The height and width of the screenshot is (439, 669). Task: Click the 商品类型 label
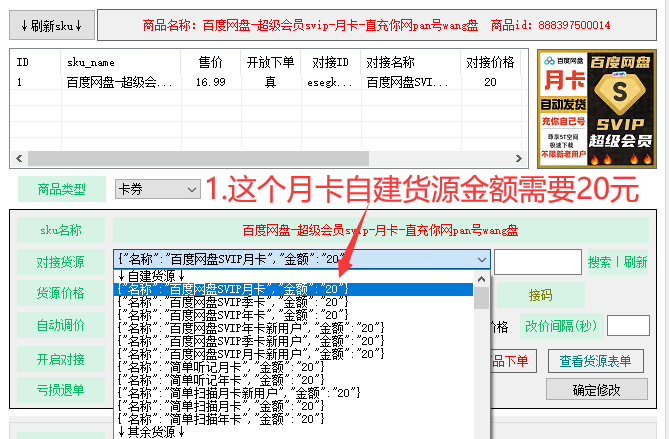(61, 189)
